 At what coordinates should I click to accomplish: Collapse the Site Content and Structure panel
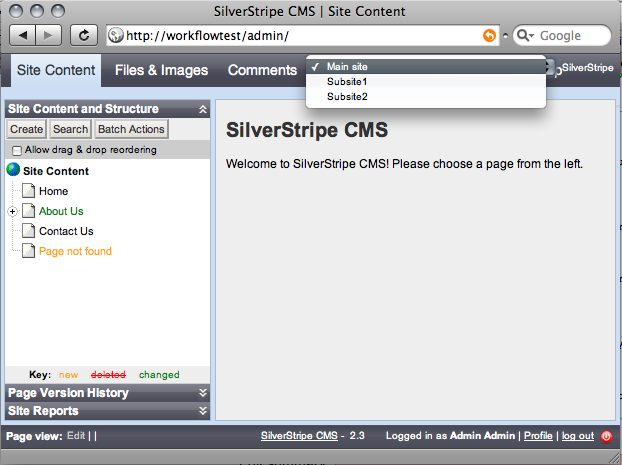tap(203, 110)
